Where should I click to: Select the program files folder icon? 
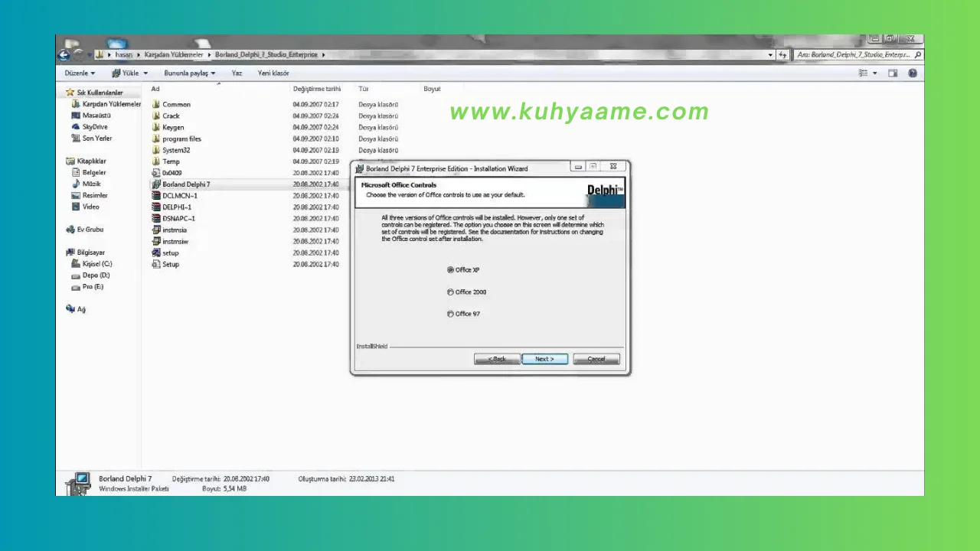[x=155, y=139]
